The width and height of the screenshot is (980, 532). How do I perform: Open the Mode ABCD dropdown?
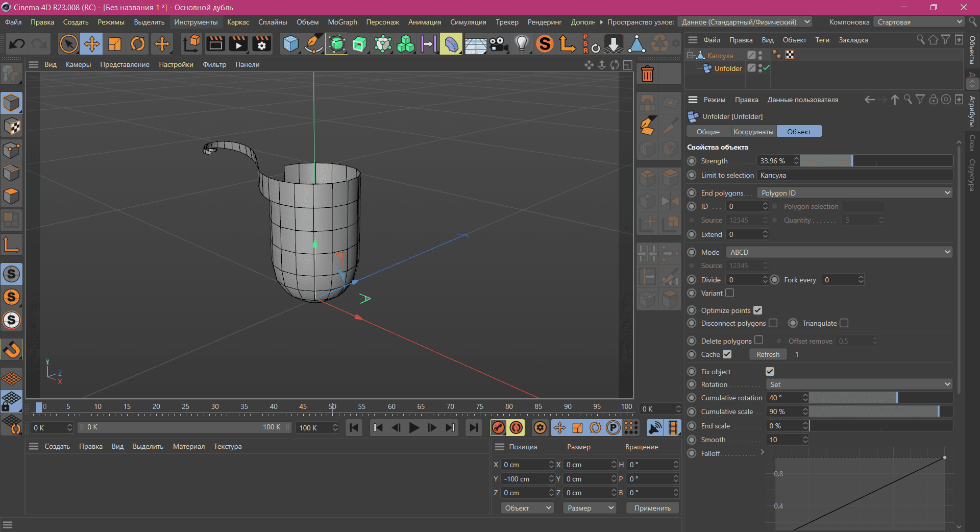840,252
